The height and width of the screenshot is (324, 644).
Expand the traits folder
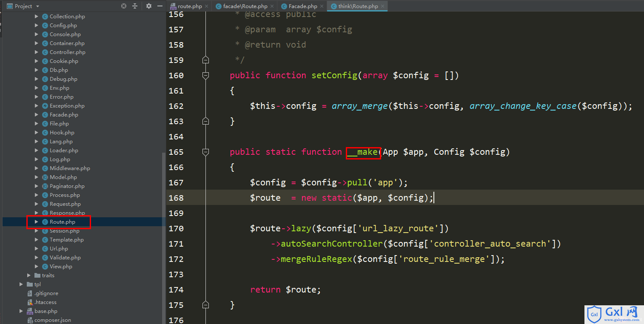coord(29,276)
